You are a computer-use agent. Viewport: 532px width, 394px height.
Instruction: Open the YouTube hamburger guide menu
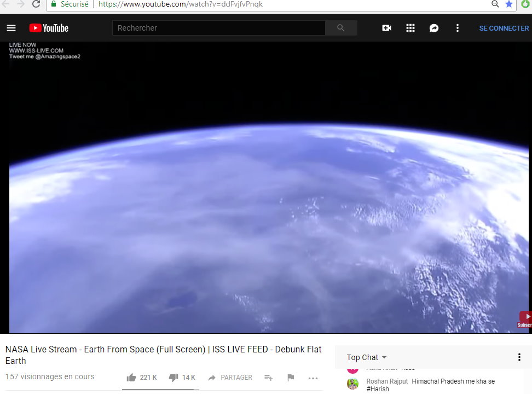(11, 28)
